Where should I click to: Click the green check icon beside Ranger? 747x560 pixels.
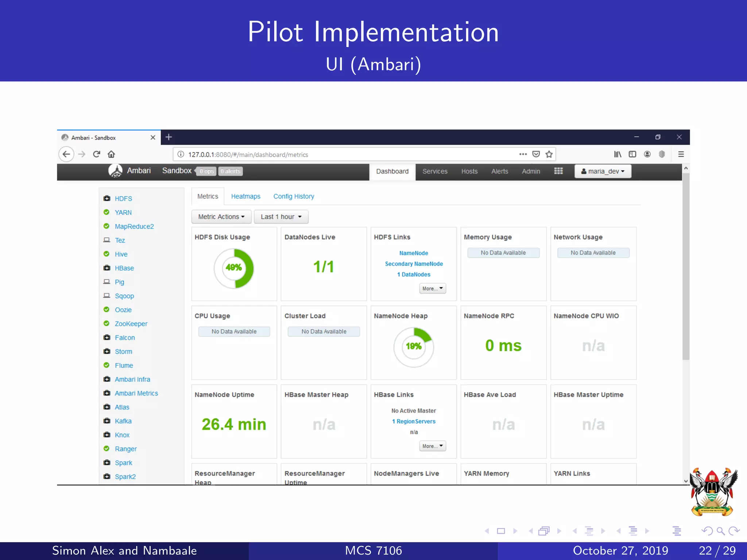(x=107, y=448)
